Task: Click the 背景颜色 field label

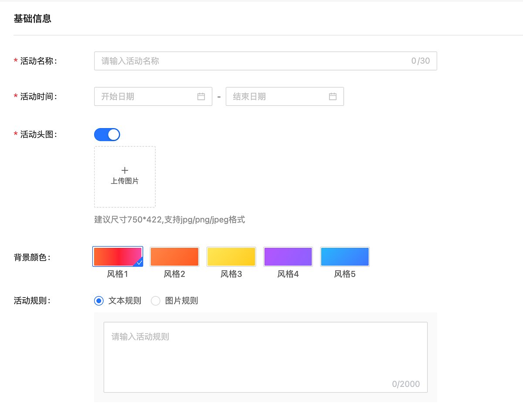Action: pyautogui.click(x=32, y=257)
